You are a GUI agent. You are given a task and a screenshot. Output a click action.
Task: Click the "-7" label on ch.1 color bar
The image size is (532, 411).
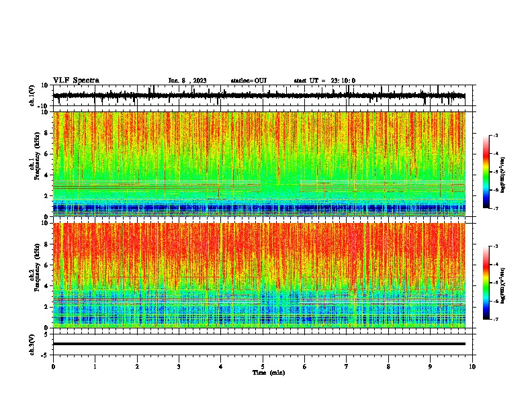click(x=496, y=209)
